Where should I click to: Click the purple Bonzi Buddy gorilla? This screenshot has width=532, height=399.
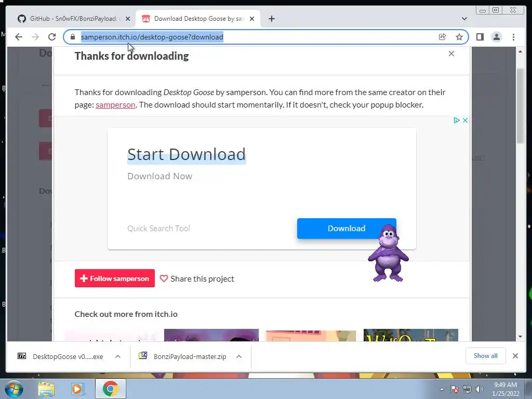[389, 253]
